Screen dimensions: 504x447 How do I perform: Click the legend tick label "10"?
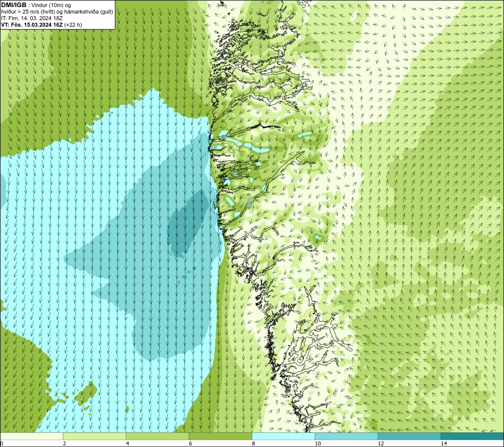318,444
